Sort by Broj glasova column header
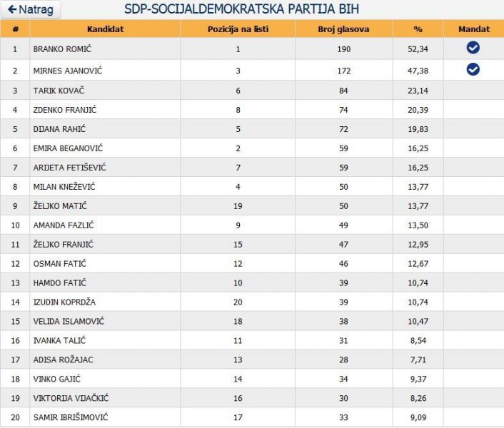The width and height of the screenshot is (504, 428). pos(343,29)
